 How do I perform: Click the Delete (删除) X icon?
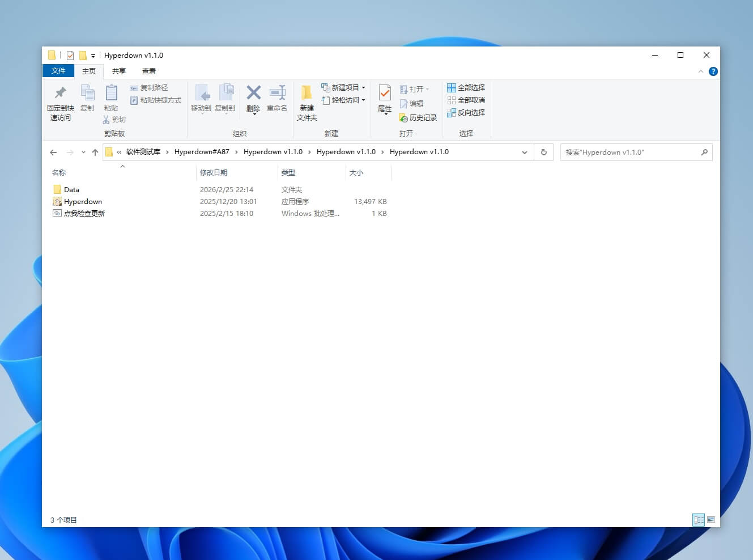(x=253, y=93)
